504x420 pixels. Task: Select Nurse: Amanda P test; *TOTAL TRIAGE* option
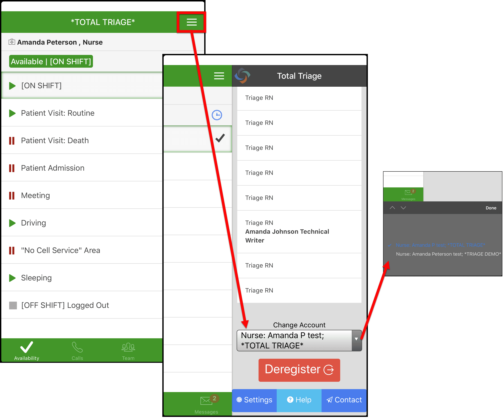440,245
